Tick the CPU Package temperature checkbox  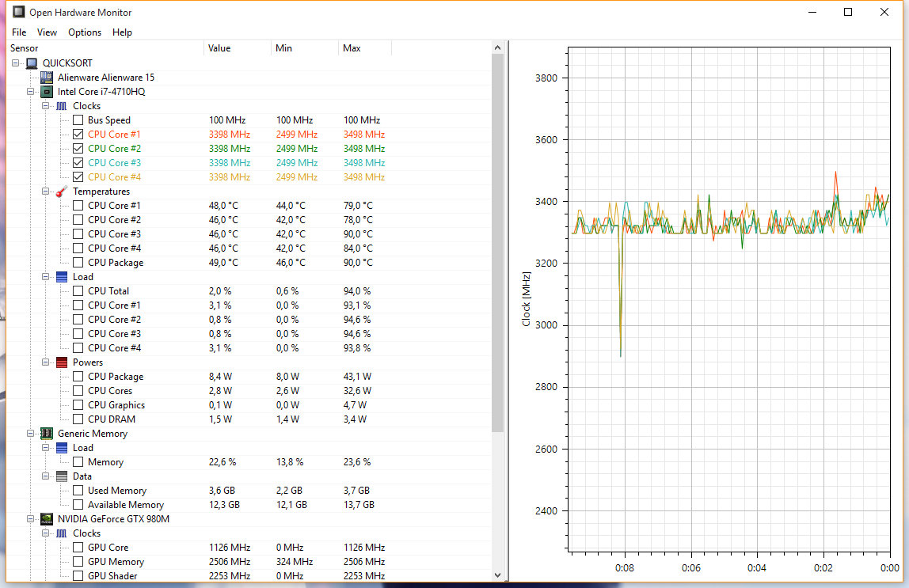78,263
